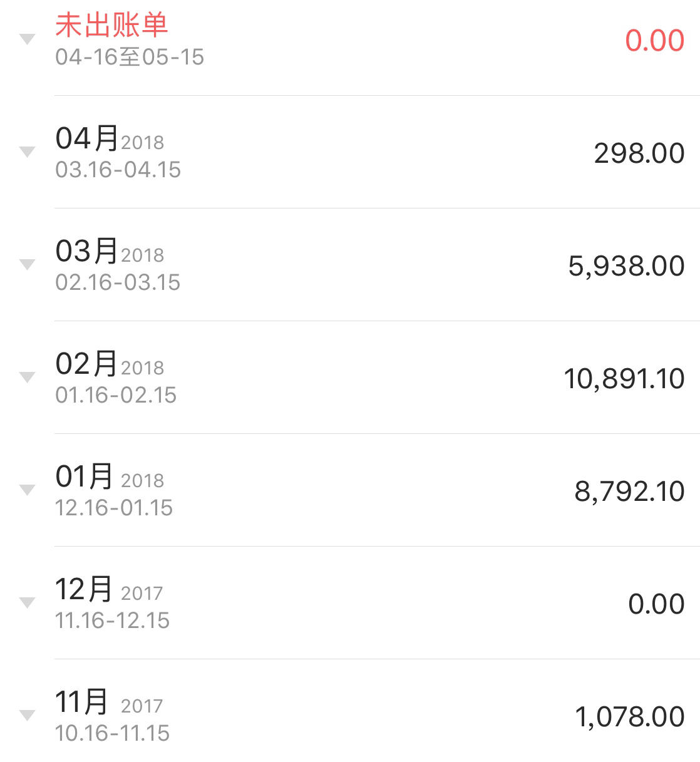Image resolution: width=700 pixels, height=762 pixels.
Task: Expand the 02月 2018 bill arrow
Action: (x=27, y=377)
